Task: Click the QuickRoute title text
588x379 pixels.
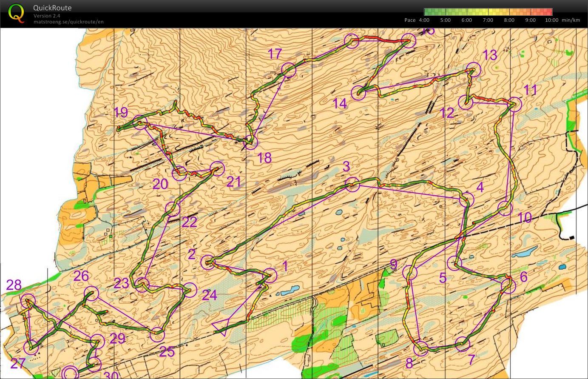Action: click(52, 8)
